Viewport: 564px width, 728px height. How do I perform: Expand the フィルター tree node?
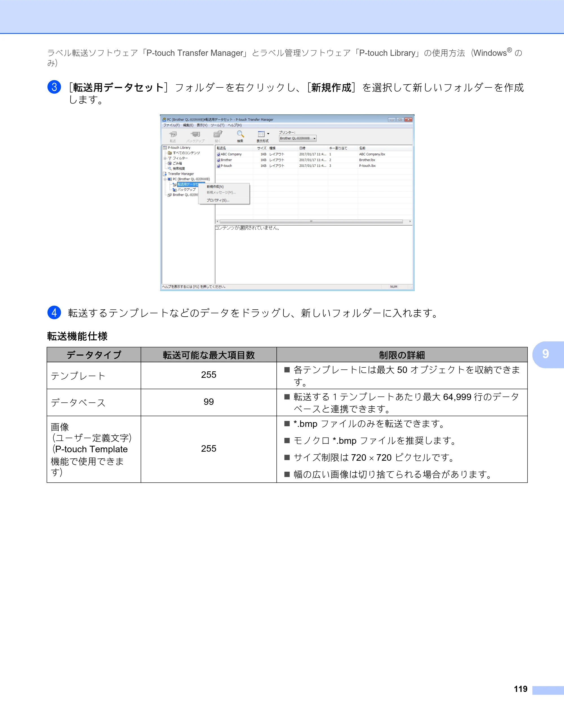165,158
